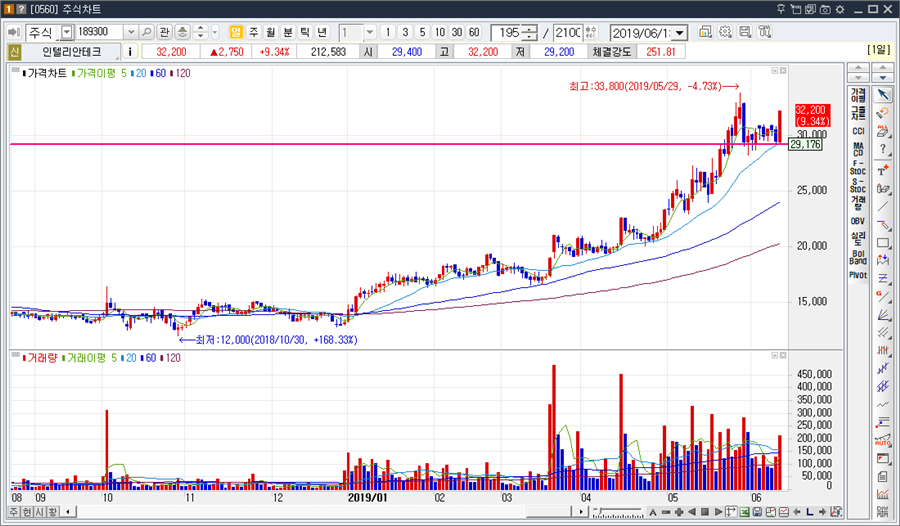Click the 10 interval button
Image resolution: width=900 pixels, height=526 pixels.
pyautogui.click(x=440, y=32)
